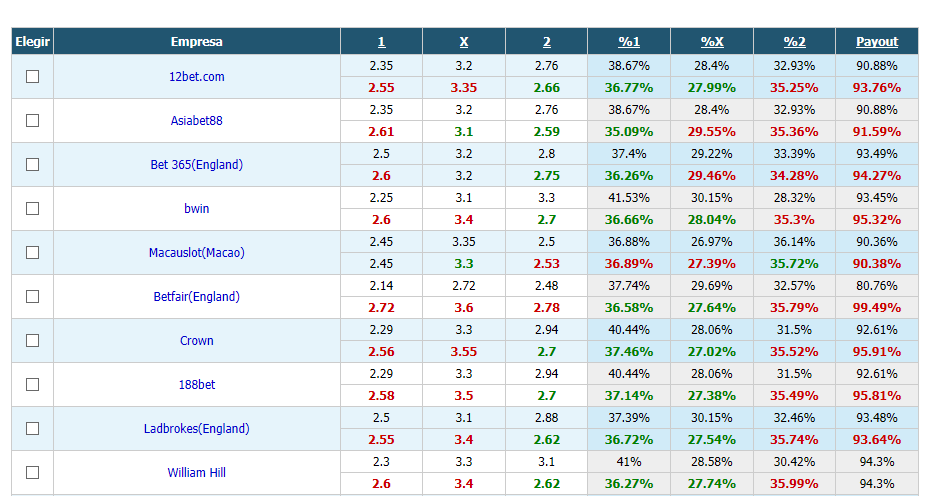Click Betfair opening payout 80.76%
The image size is (929, 496).
[877, 286]
